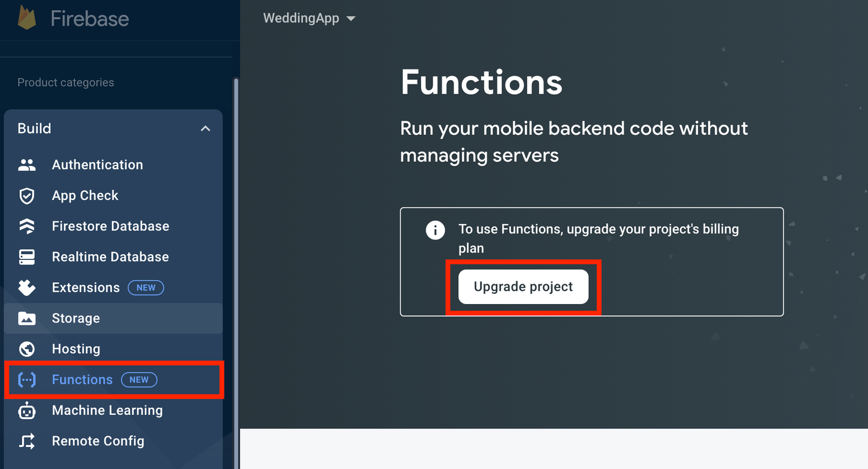Click the Firebase wordmark text

pos(90,19)
